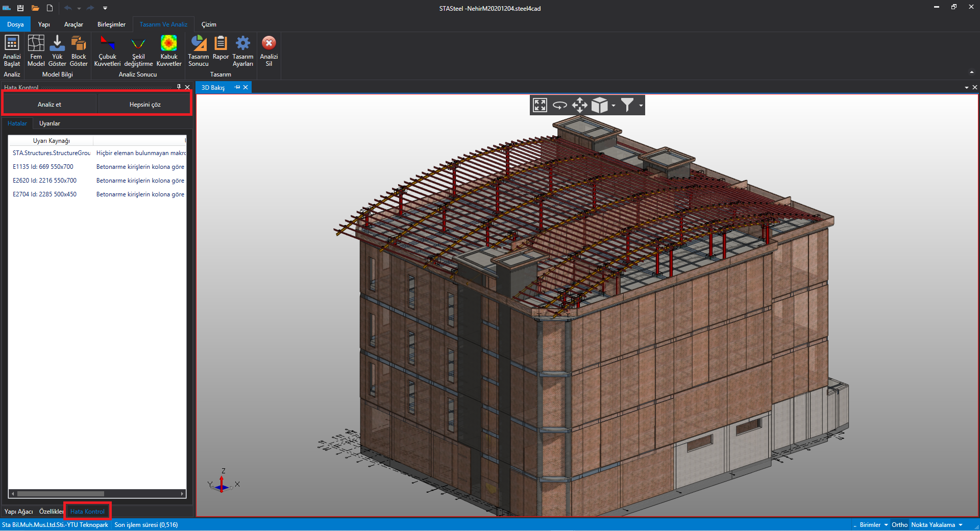Display Çubuk Kuvvetleri bar forces
Viewport: 980px width, 531px height.
pos(107,50)
